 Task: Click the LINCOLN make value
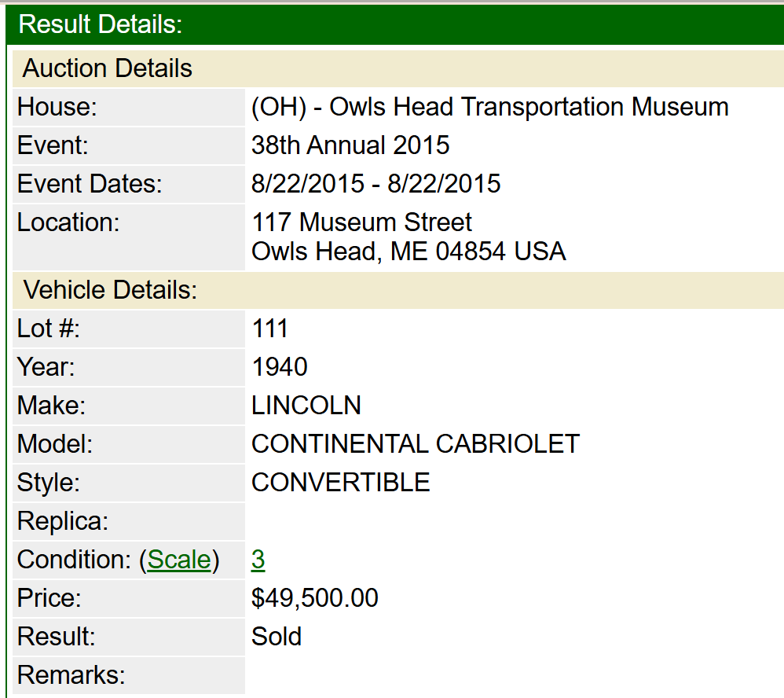tap(306, 406)
